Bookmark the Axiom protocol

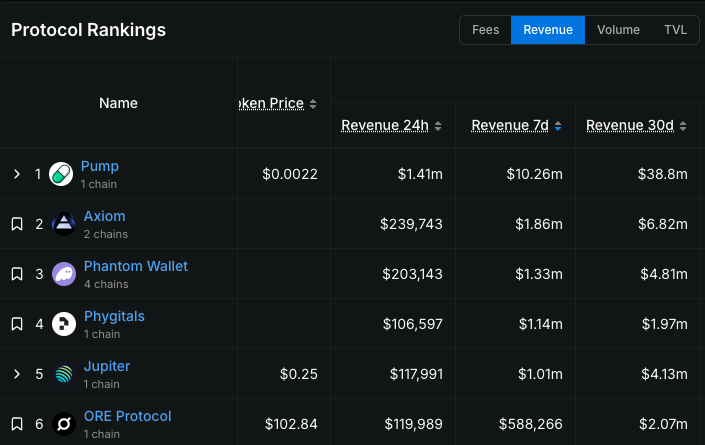click(x=17, y=224)
